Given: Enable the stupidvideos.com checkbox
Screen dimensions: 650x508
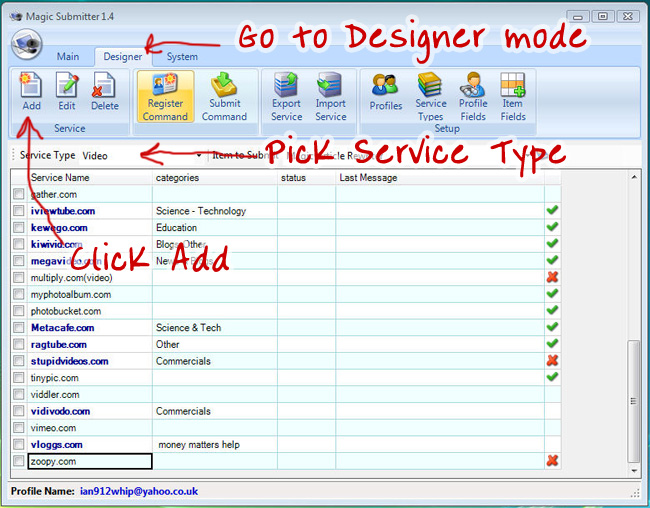Looking at the screenshot, I should pyautogui.click(x=19, y=361).
